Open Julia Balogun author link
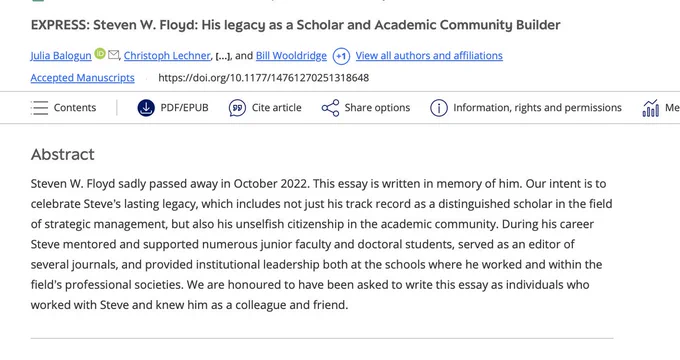 [61, 56]
